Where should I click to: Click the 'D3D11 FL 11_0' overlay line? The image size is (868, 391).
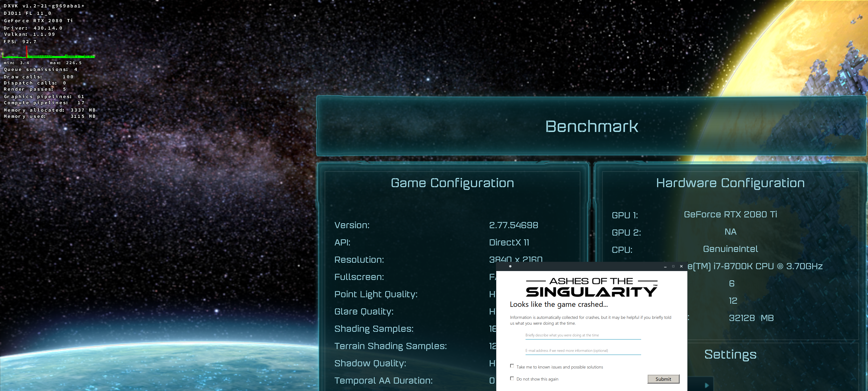[x=27, y=14]
